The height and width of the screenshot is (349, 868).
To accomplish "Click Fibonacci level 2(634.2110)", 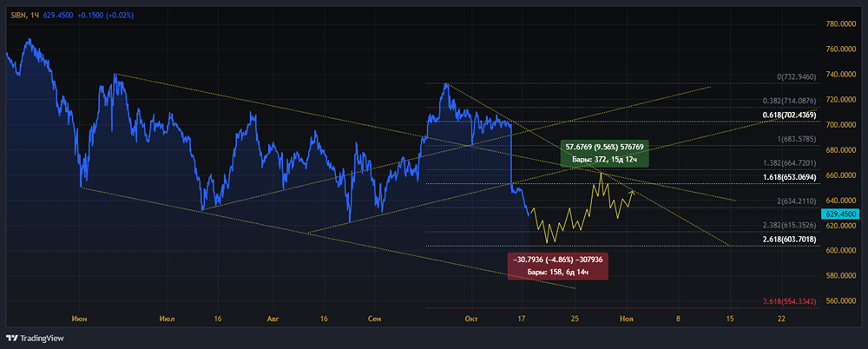I will [797, 201].
